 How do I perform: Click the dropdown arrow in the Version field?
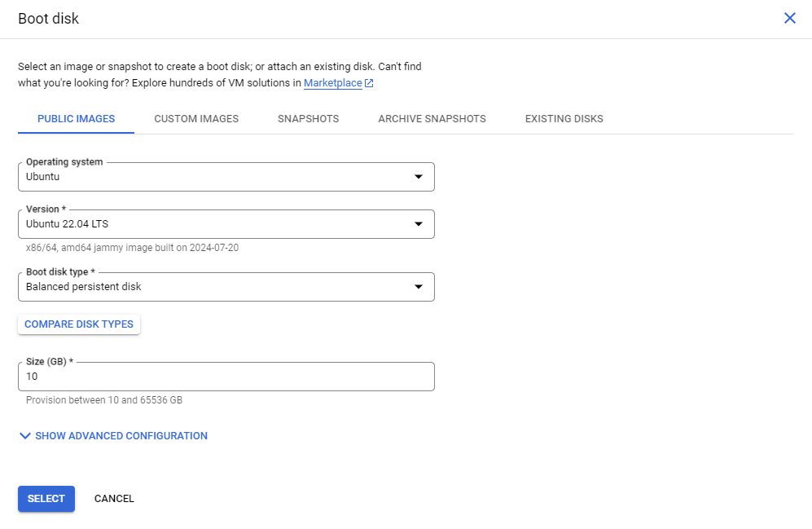tap(419, 224)
